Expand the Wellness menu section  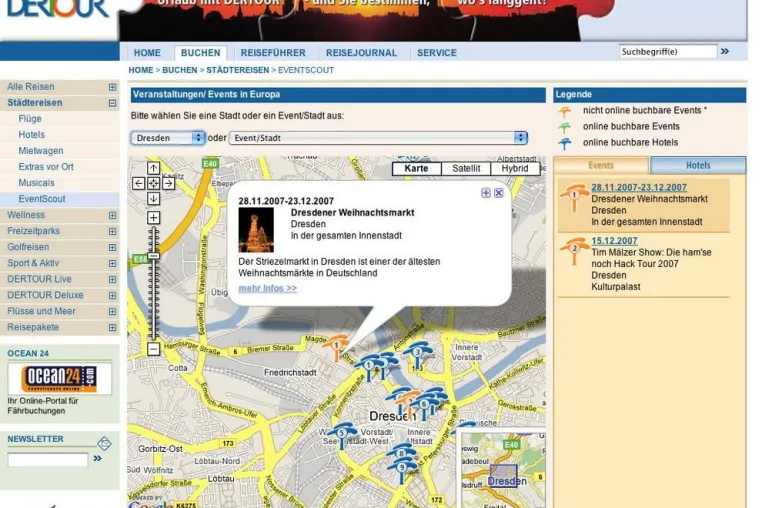coord(112,215)
